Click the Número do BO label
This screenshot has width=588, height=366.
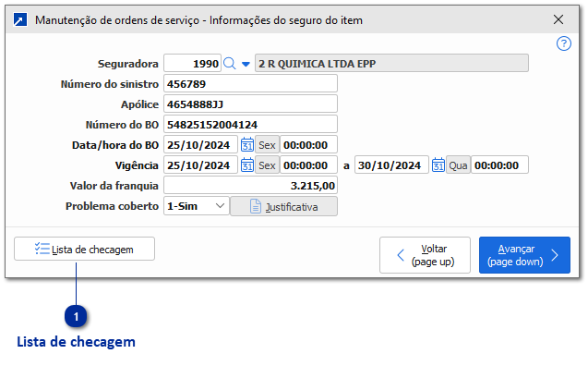(x=122, y=125)
